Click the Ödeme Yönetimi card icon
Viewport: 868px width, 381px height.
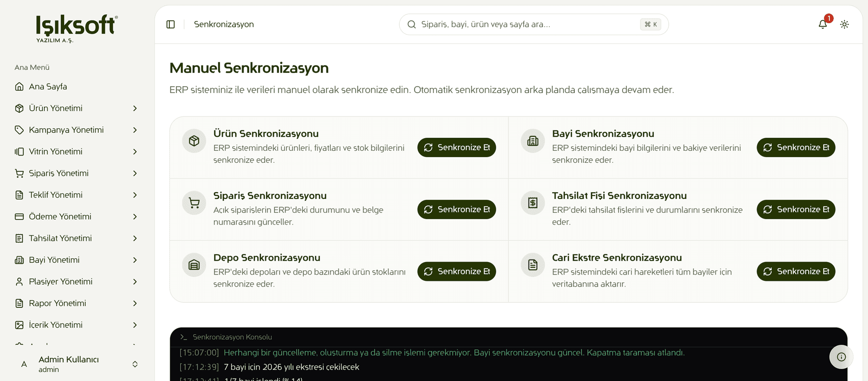pyautogui.click(x=19, y=217)
